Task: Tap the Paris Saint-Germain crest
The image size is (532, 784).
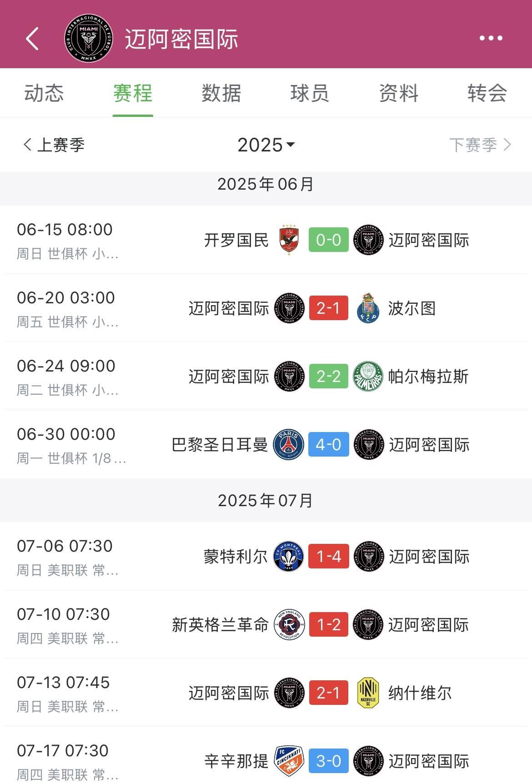Action: [289, 445]
